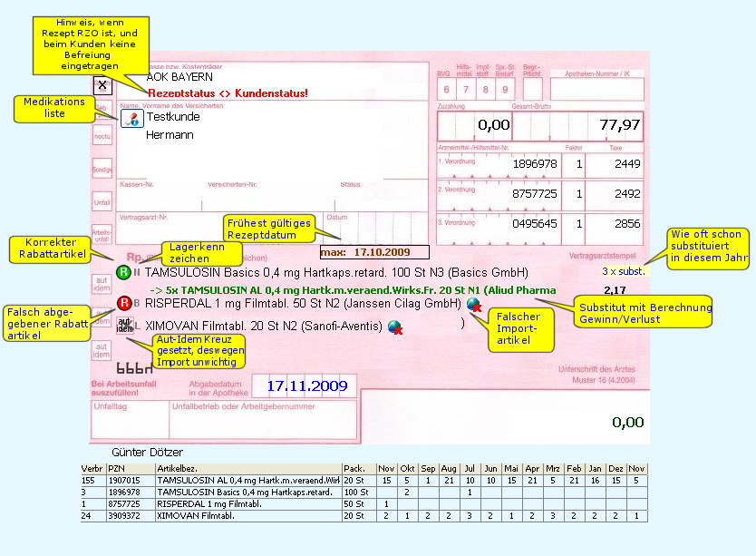Click the Vertragsarzt-Nr. field
The width and height of the screenshot is (756, 556).
coord(218,229)
